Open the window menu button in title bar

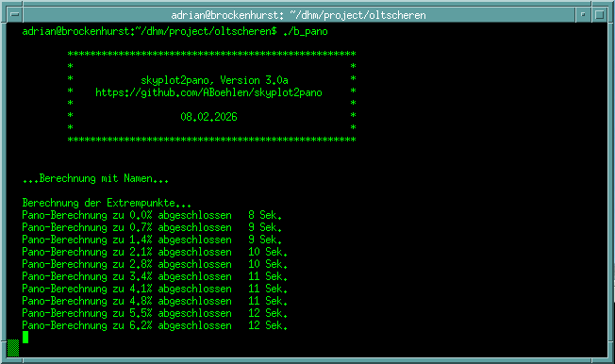15,15
